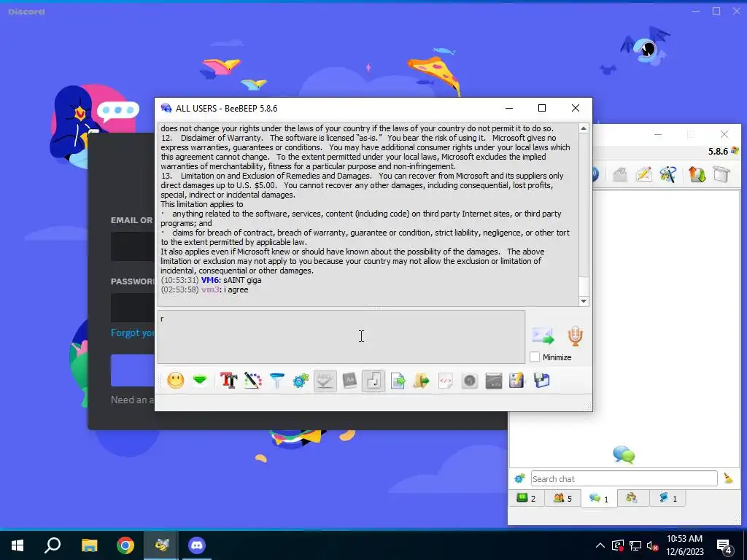Click Discord password input field
Viewport: 747px width, 560px height.
pyautogui.click(x=133, y=308)
